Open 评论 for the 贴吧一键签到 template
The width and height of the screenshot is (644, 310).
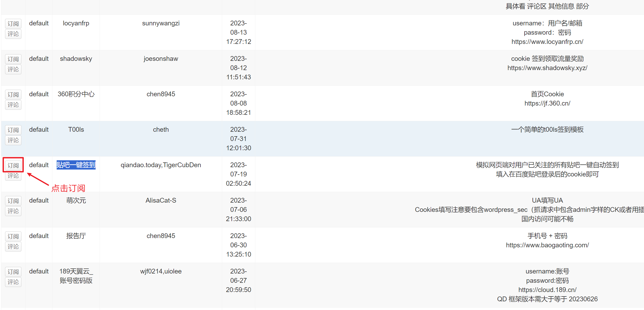[x=13, y=176]
